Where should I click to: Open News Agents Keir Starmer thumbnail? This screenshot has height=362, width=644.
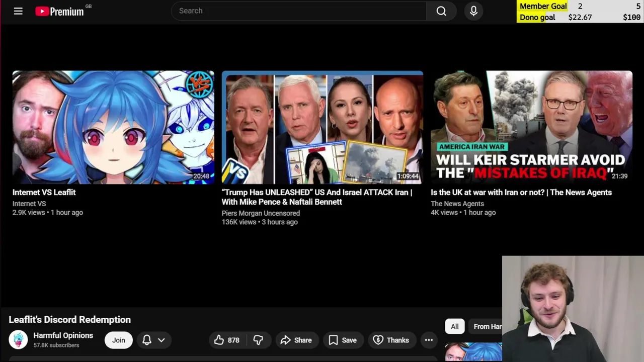click(x=531, y=127)
